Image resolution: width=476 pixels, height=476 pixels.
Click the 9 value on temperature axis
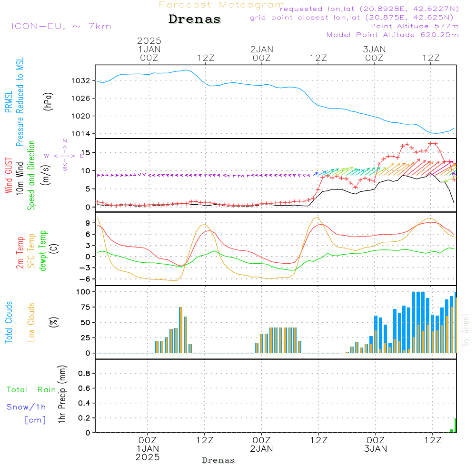pos(88,223)
